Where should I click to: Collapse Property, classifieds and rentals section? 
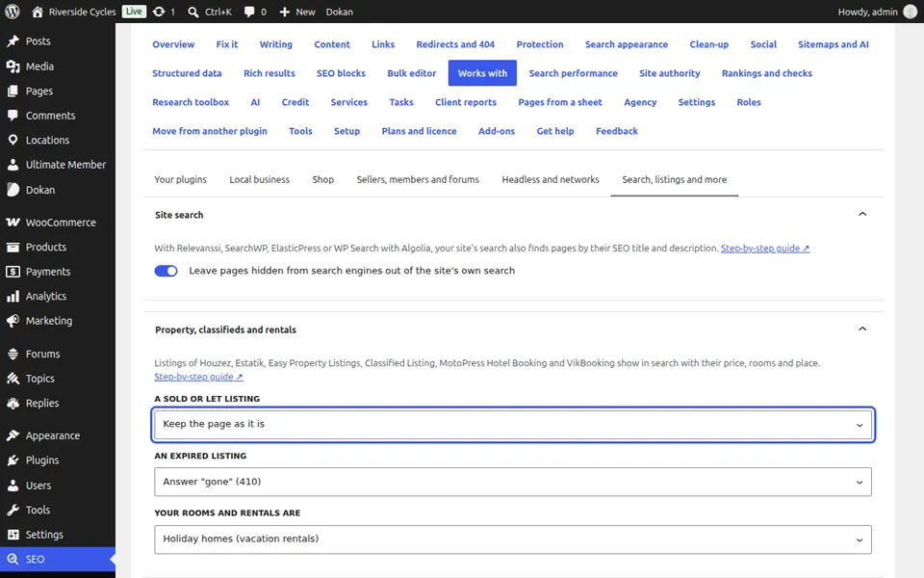pos(862,329)
